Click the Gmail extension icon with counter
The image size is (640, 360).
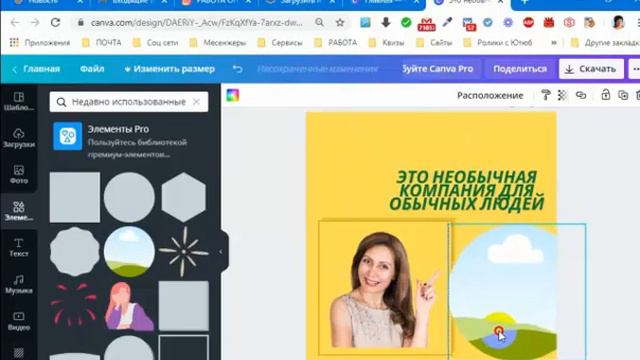(427, 24)
